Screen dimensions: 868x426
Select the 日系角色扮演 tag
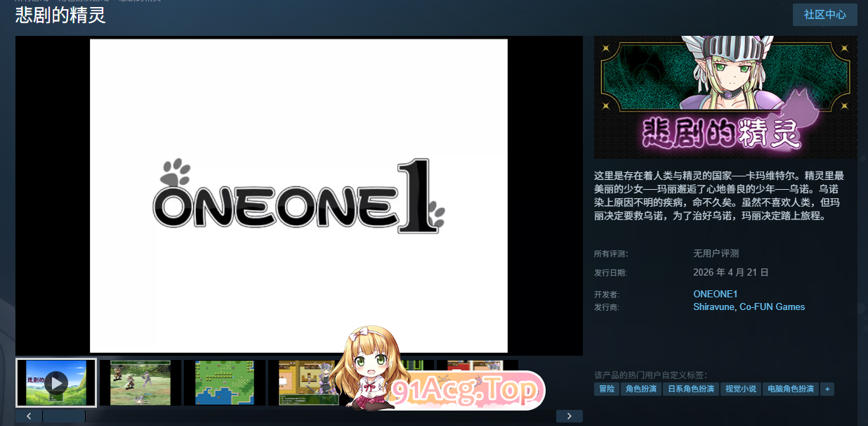click(690, 389)
